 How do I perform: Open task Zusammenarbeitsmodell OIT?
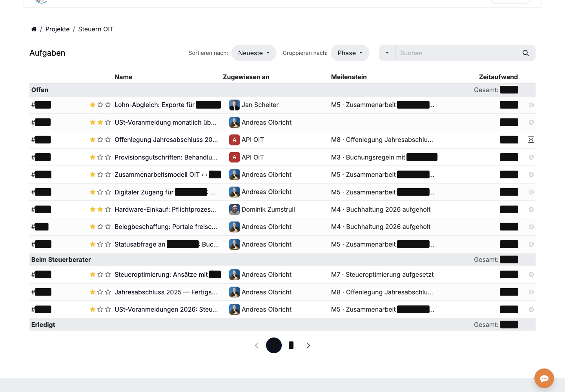click(x=168, y=174)
